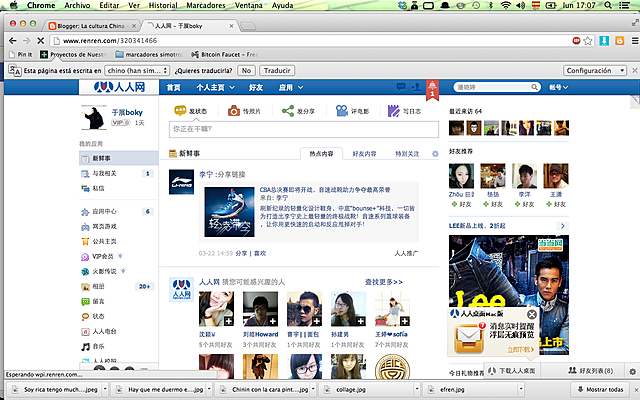Image resolution: width=640 pixels, height=400 pixels.
Task: Open the language dropdown showing chino (han sim...)
Action: [x=137, y=71]
